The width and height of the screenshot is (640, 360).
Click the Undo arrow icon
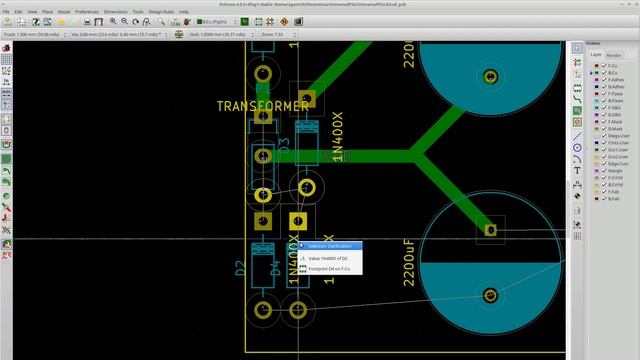61,22
